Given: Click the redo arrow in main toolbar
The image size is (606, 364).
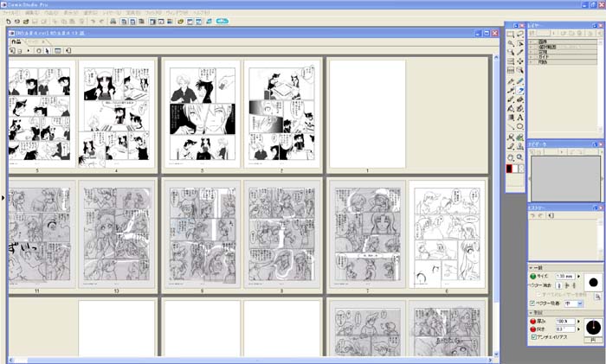Looking at the screenshot, I should pos(101,22).
